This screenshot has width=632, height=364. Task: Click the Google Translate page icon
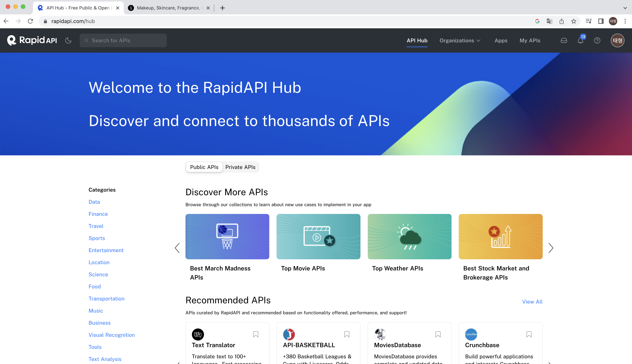coord(549,21)
